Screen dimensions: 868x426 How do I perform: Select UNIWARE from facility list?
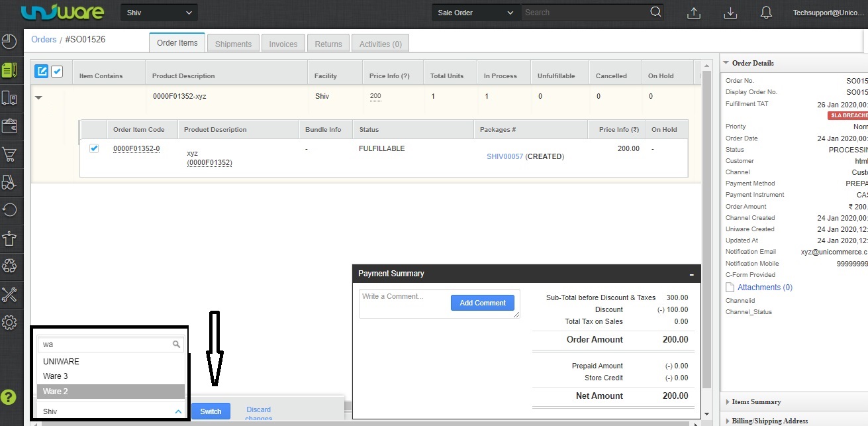pos(111,362)
